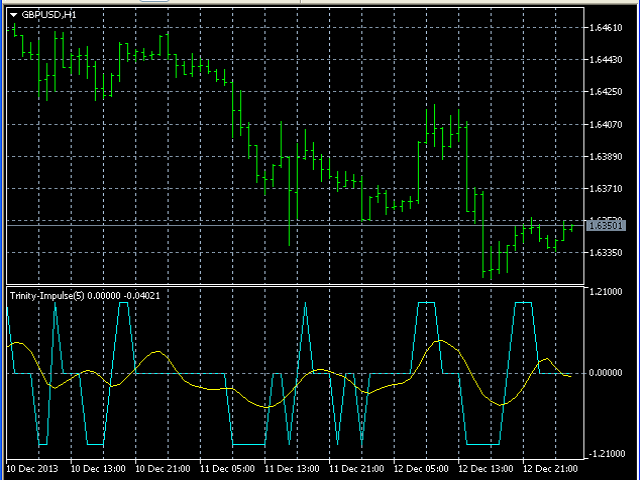This screenshot has height=480, width=640.
Task: Click the Trinity-Impulse(5) indicator label
Action: click(x=47, y=295)
